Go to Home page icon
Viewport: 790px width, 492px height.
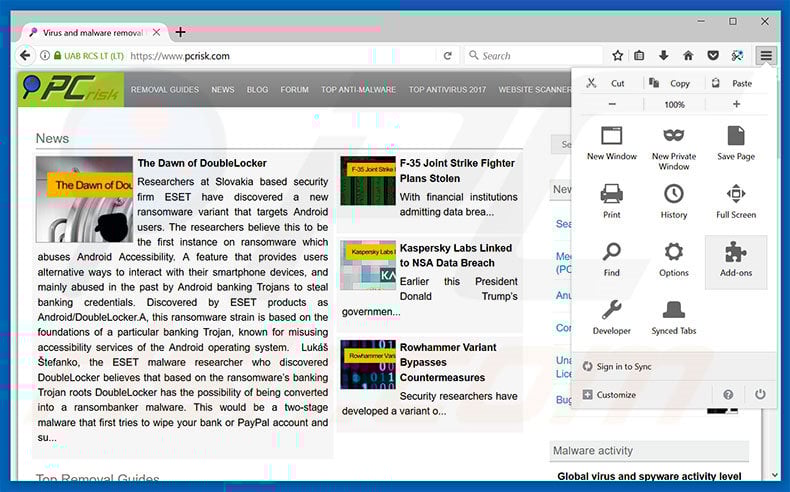click(x=688, y=55)
